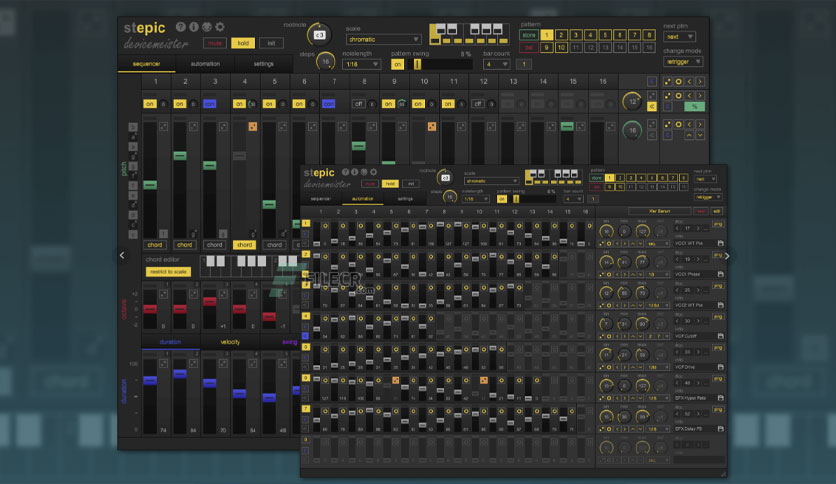Switch to the sequencer tab in back window
This screenshot has height=484, width=836.
coord(146,64)
